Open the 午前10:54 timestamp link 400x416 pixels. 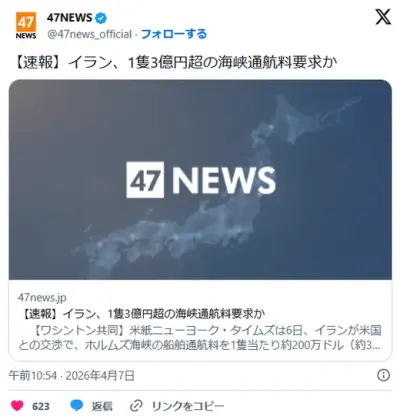pyautogui.click(x=32, y=376)
